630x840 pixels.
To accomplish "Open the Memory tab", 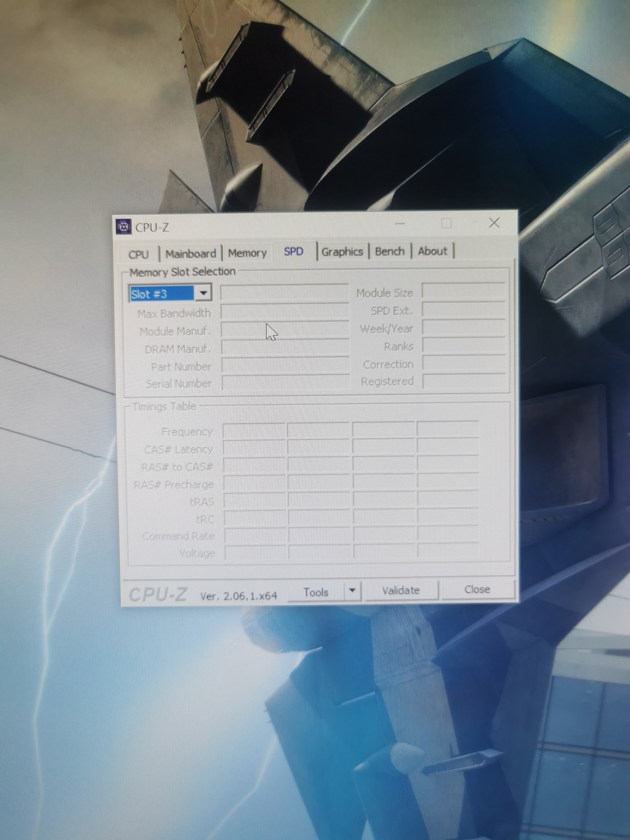I will [x=247, y=253].
